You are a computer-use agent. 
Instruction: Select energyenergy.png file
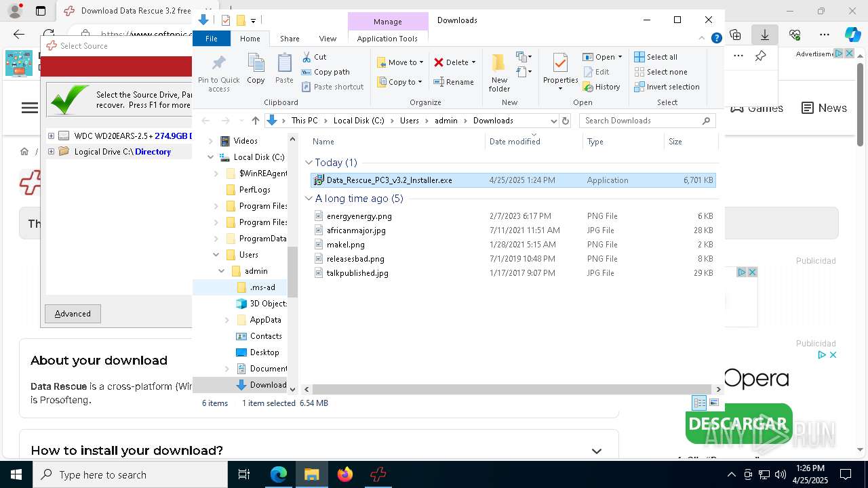click(513, 216)
